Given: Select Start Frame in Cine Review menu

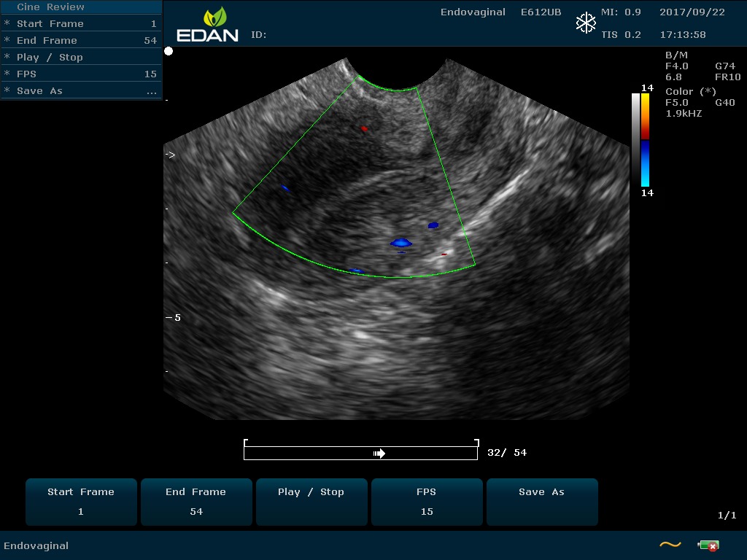Looking at the screenshot, I should 80,24.
